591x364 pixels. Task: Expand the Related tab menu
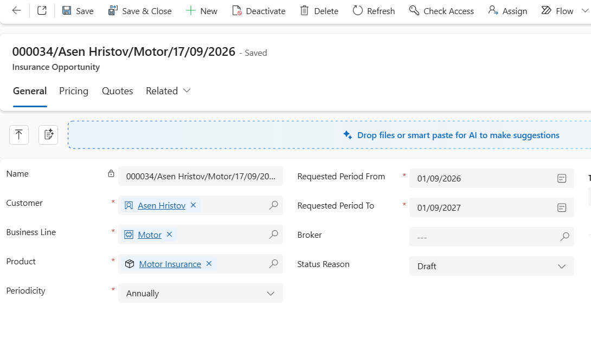[x=168, y=91]
